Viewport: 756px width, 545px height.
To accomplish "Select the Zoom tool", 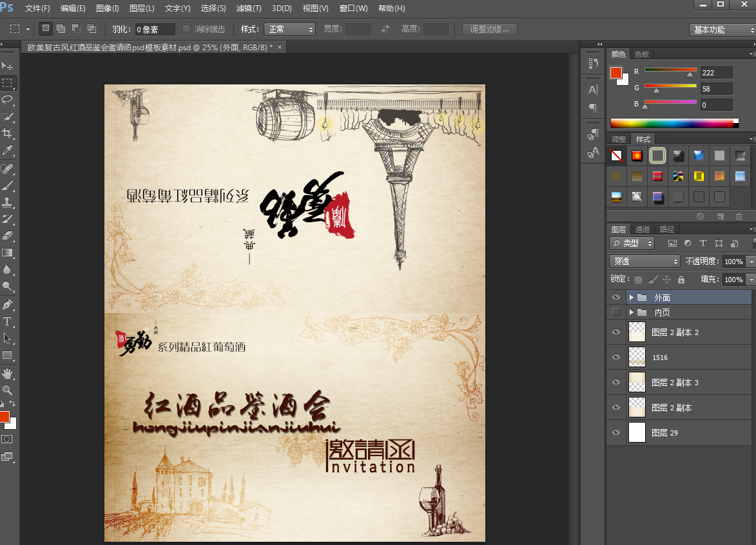I will click(x=7, y=390).
